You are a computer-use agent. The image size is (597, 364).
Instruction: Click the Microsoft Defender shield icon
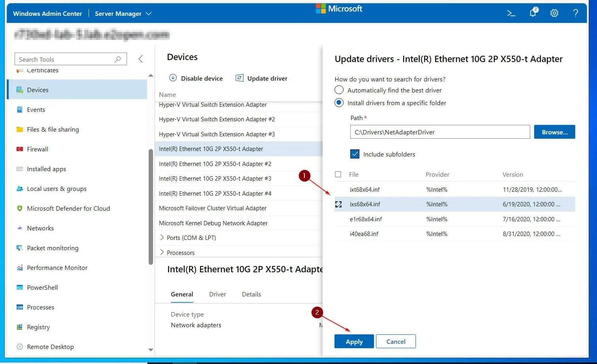(x=20, y=208)
